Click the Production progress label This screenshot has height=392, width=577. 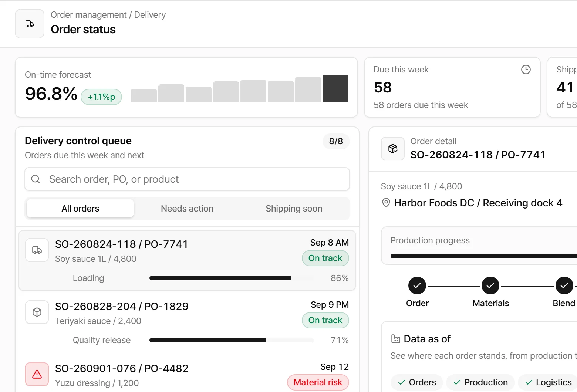(430, 240)
